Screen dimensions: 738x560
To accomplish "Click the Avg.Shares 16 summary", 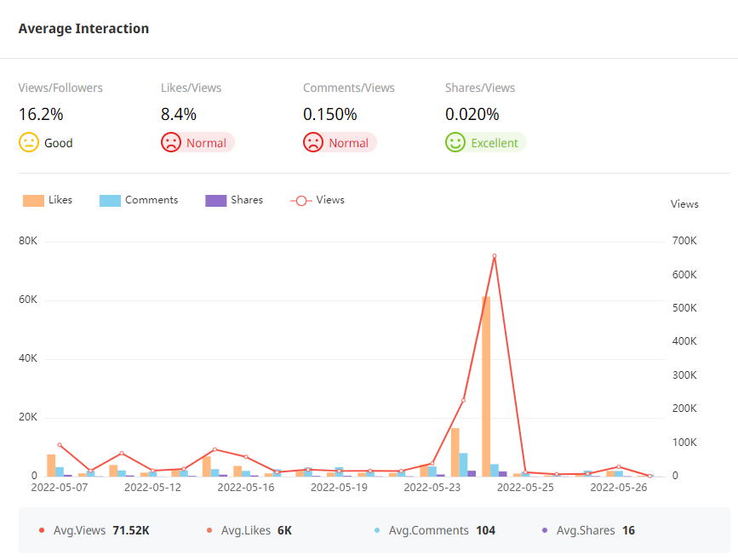I will tap(588, 530).
